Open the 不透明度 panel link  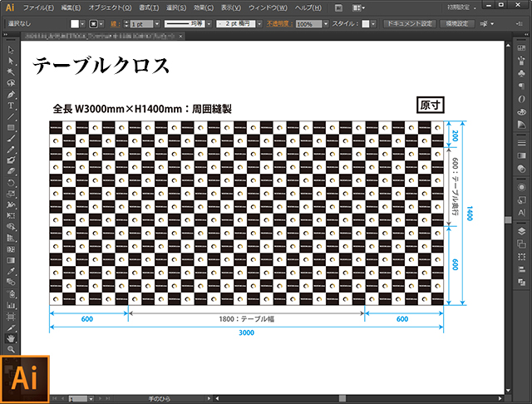(x=279, y=24)
